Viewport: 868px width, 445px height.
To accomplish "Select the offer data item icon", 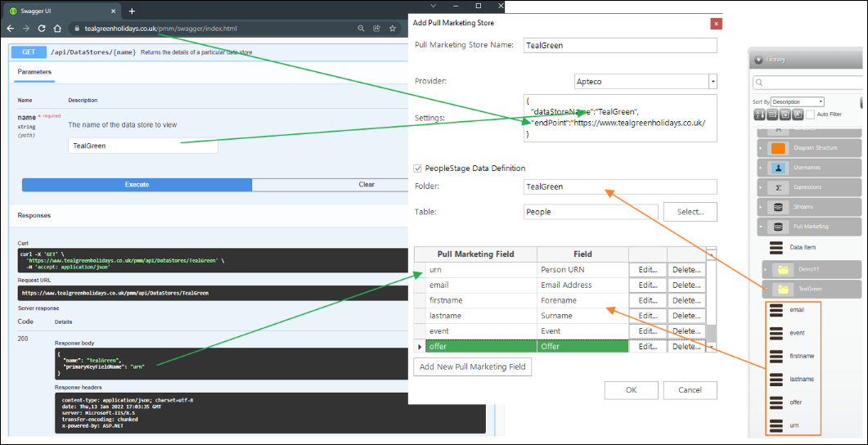I will click(x=776, y=402).
